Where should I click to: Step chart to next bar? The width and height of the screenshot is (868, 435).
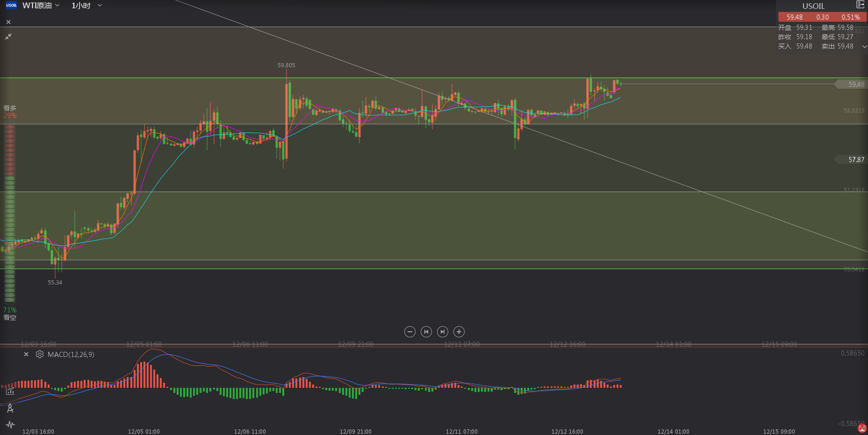coord(442,332)
